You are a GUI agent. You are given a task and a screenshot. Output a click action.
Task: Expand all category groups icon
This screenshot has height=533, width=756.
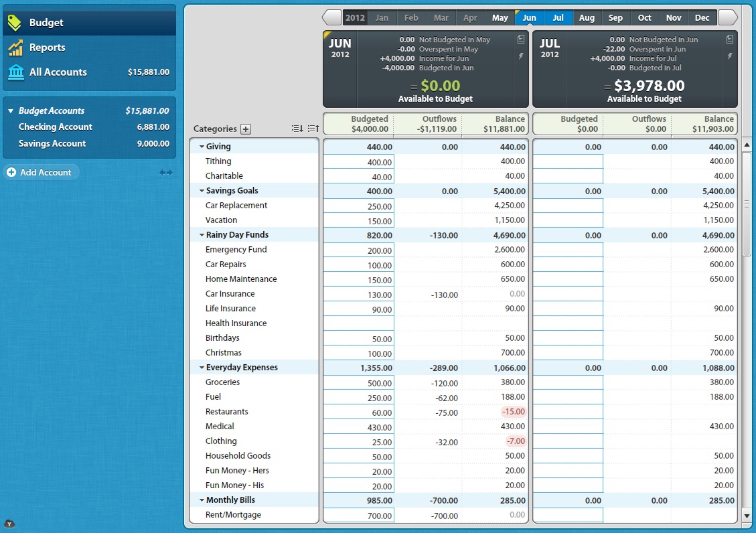[297, 128]
